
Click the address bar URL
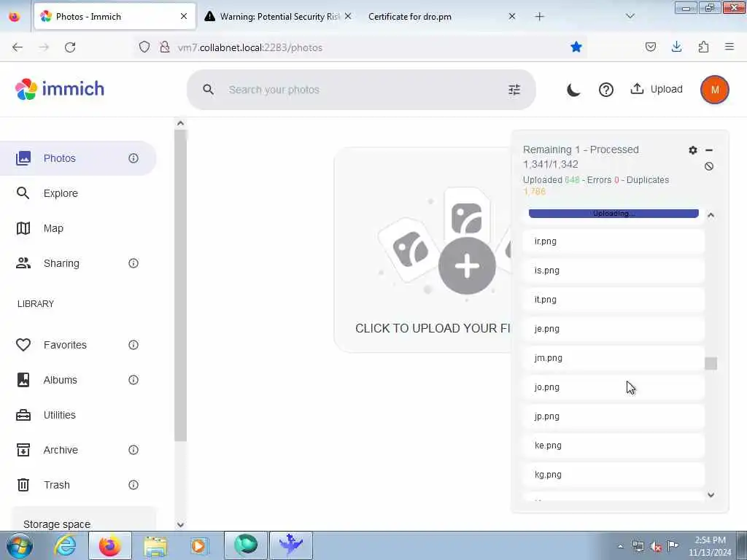point(250,47)
